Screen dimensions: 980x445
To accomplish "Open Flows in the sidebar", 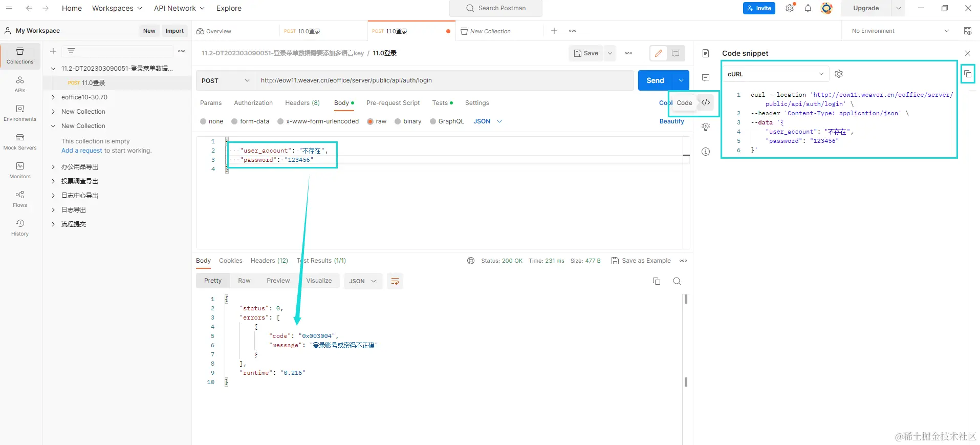I will 20,199.
